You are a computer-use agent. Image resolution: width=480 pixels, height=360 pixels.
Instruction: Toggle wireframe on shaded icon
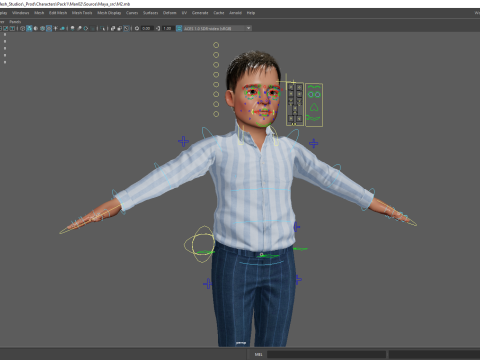point(42,29)
